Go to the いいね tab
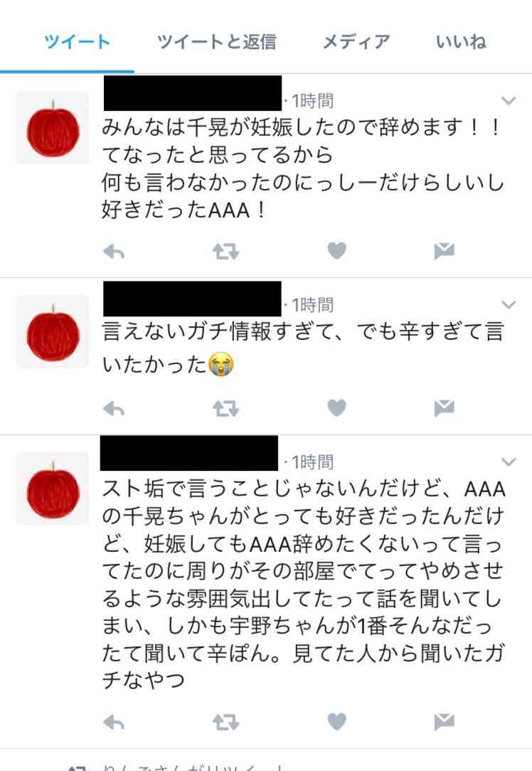This screenshot has height=771, width=532. click(x=461, y=42)
